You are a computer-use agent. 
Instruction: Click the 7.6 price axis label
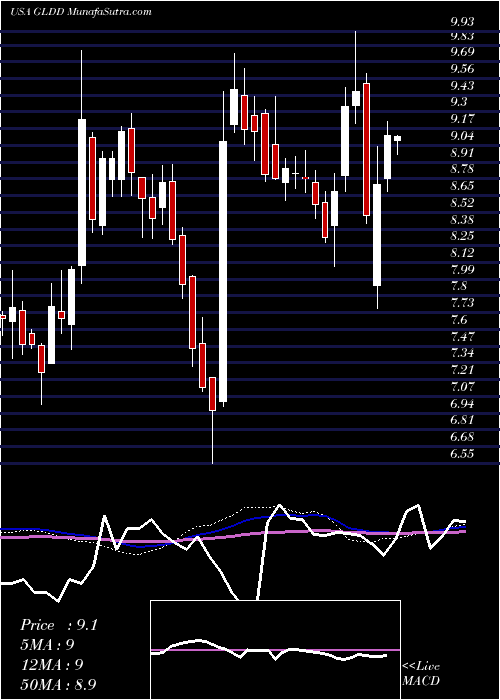tap(459, 319)
